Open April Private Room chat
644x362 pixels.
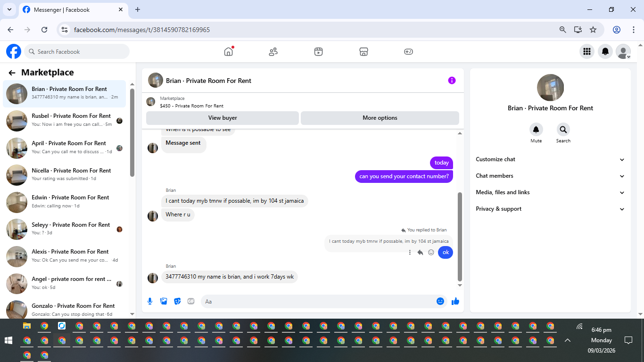point(65,148)
